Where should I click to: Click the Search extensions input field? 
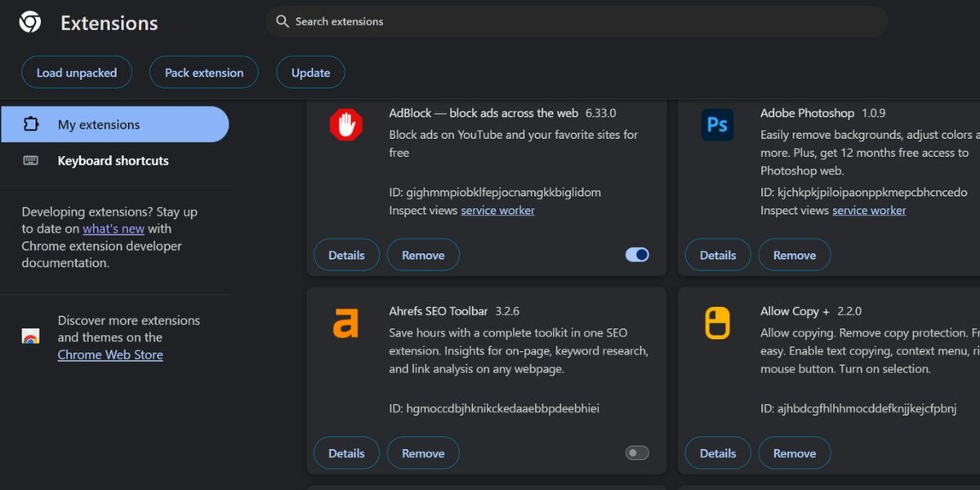(572, 21)
